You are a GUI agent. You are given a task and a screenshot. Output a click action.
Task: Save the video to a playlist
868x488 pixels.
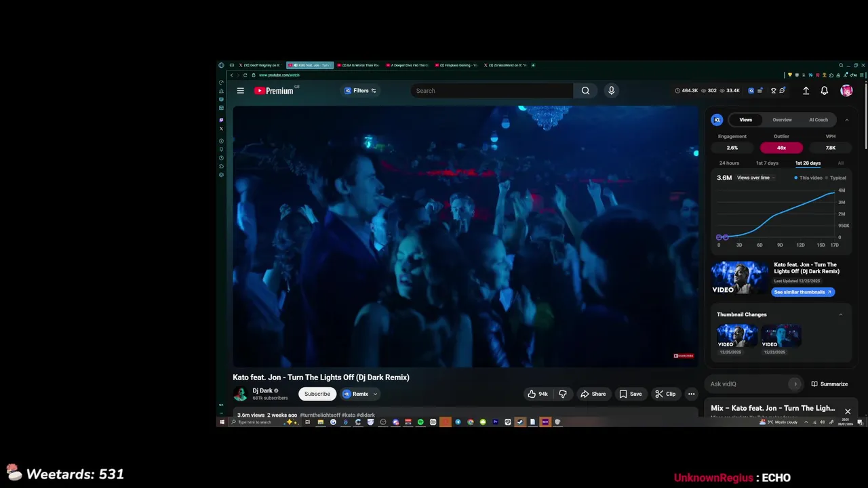click(x=630, y=394)
